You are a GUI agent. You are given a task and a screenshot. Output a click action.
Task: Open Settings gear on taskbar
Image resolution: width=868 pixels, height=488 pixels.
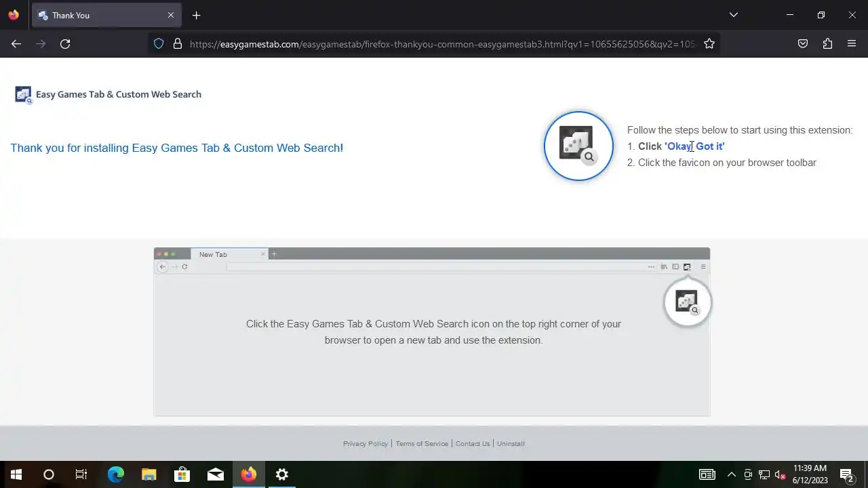tap(282, 474)
